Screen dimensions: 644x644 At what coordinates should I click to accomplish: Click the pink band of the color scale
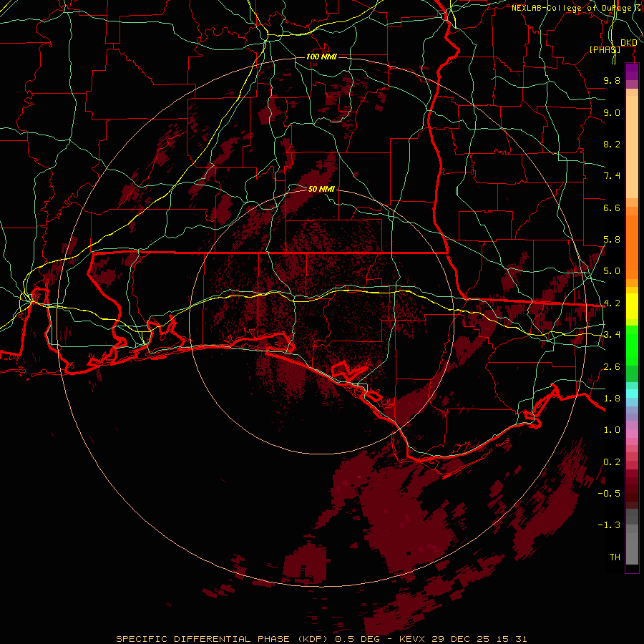pos(632,434)
